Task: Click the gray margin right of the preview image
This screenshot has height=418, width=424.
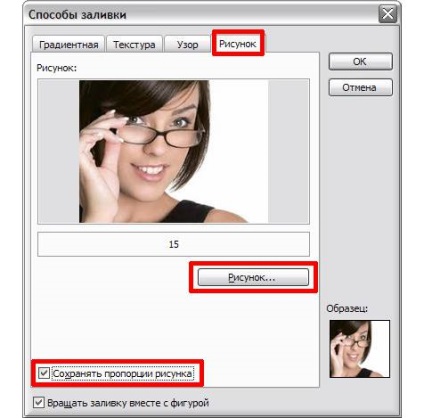Action: (x=288, y=151)
